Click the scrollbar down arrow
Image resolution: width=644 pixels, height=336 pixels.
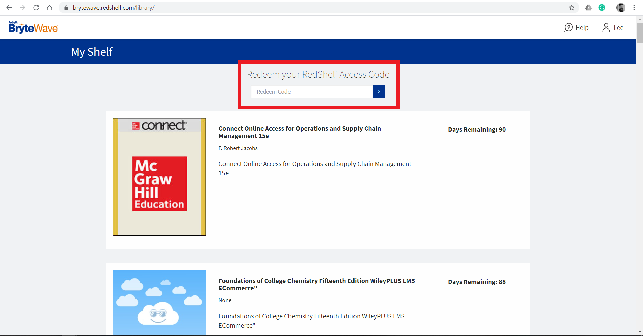pyautogui.click(x=640, y=332)
